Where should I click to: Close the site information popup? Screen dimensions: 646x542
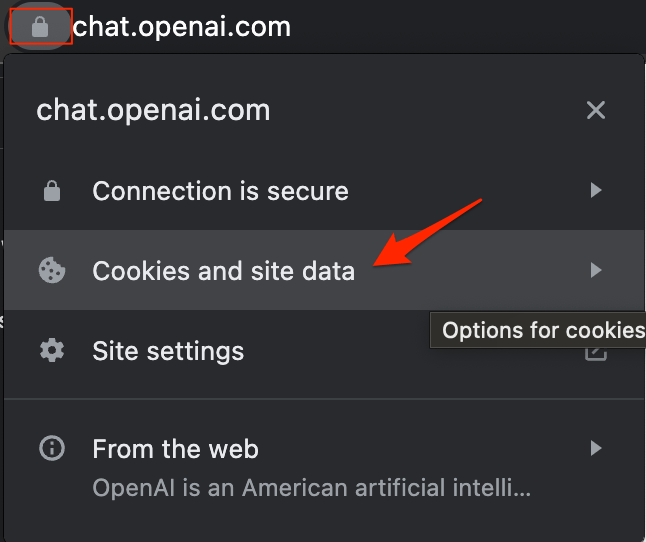(x=596, y=110)
